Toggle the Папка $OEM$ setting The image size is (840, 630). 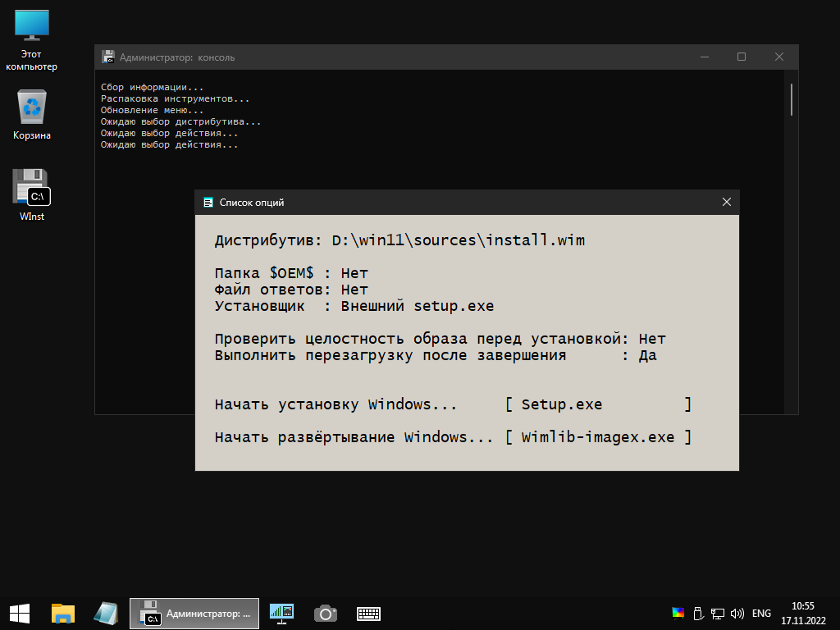coord(354,273)
